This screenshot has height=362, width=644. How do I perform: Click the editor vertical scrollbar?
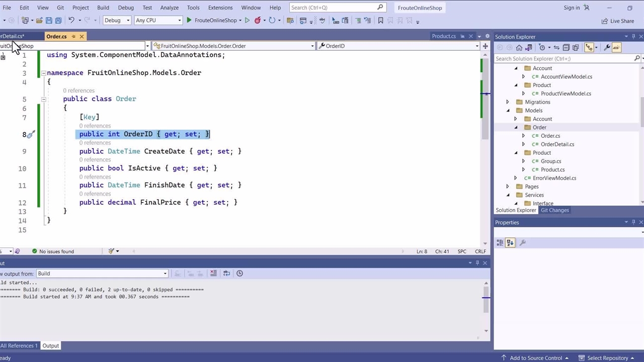click(x=485, y=151)
